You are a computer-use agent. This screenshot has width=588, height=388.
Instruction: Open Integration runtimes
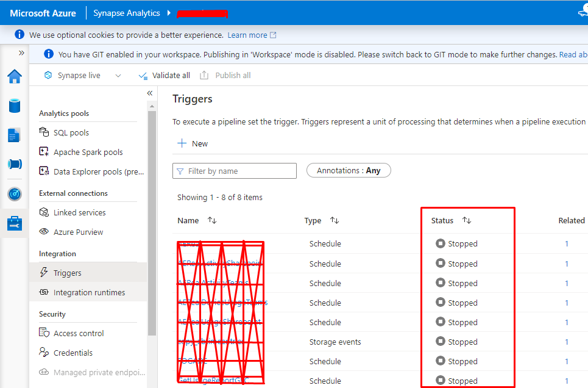click(x=89, y=293)
